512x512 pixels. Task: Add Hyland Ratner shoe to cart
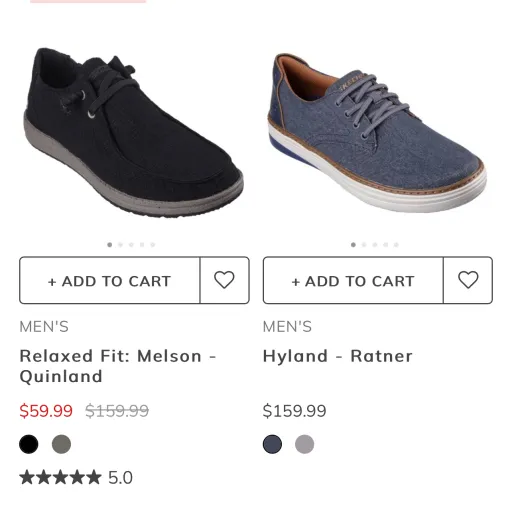(x=353, y=280)
